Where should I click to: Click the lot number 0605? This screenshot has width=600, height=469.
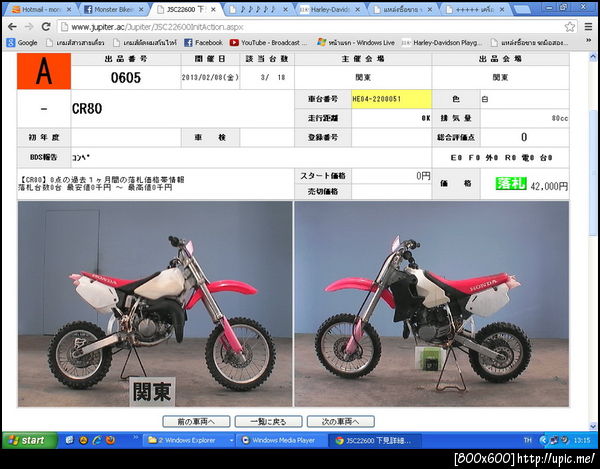click(126, 78)
